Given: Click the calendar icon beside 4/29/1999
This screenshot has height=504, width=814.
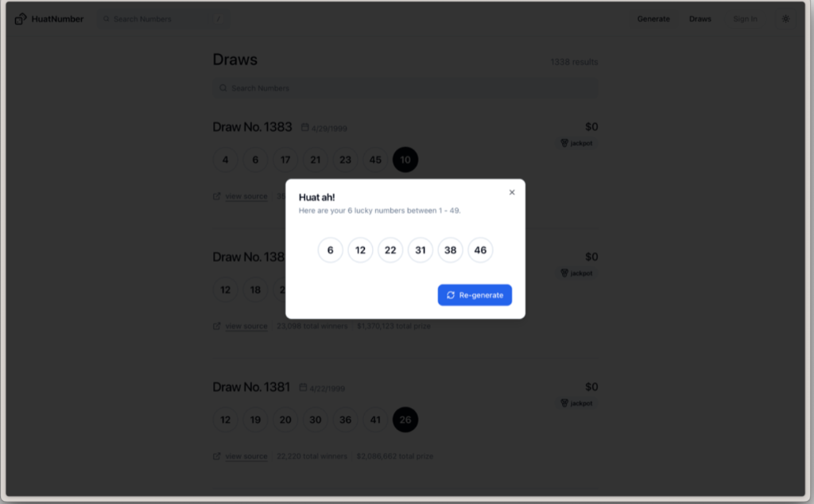Looking at the screenshot, I should [304, 127].
